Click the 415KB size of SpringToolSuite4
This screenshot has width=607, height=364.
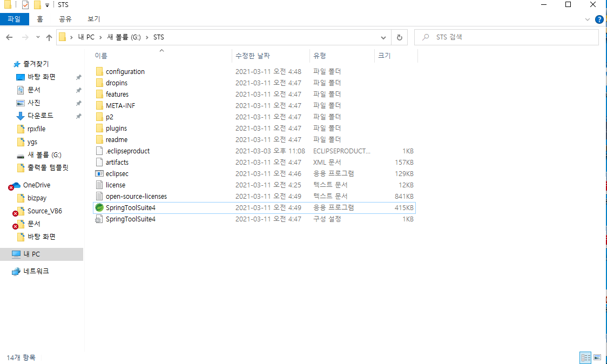[x=404, y=207]
